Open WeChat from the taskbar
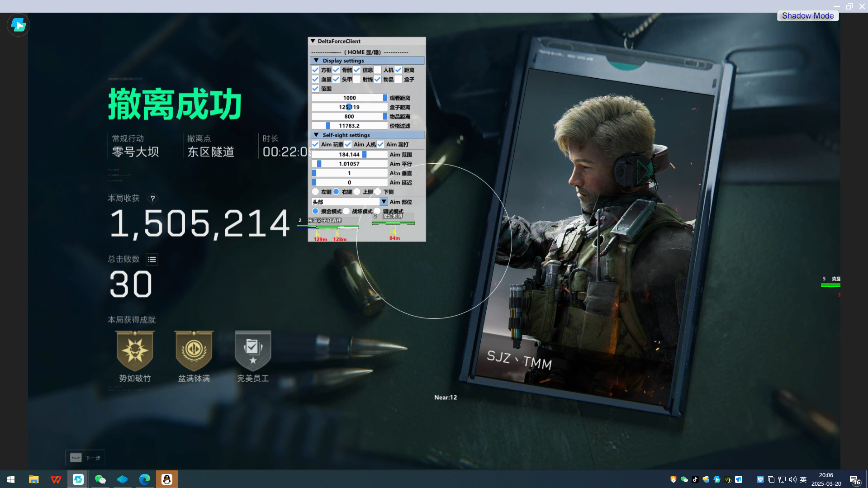 (100, 479)
